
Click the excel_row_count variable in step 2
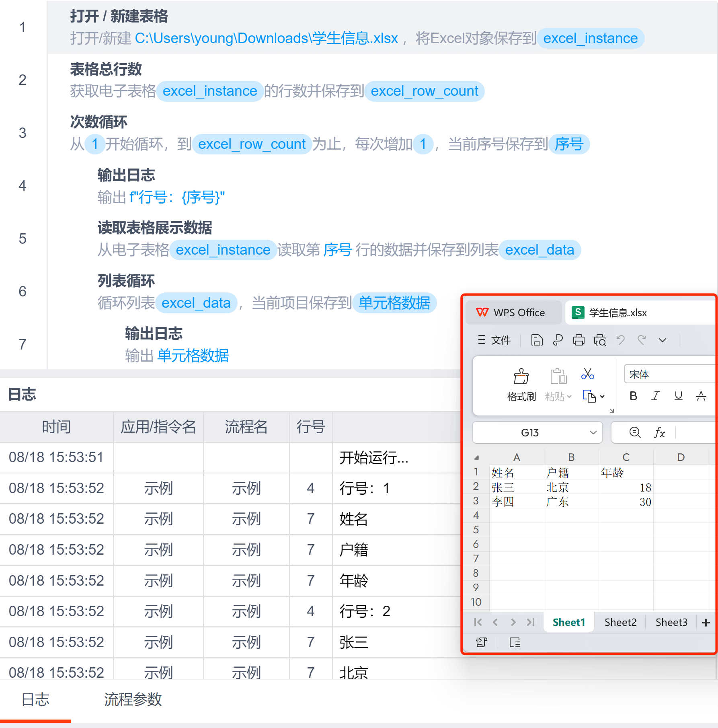(x=424, y=91)
